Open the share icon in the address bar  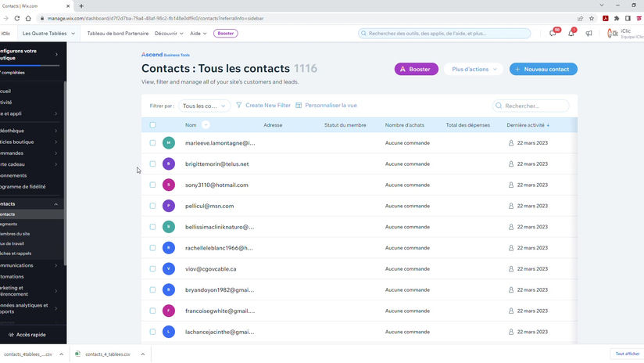point(580,18)
